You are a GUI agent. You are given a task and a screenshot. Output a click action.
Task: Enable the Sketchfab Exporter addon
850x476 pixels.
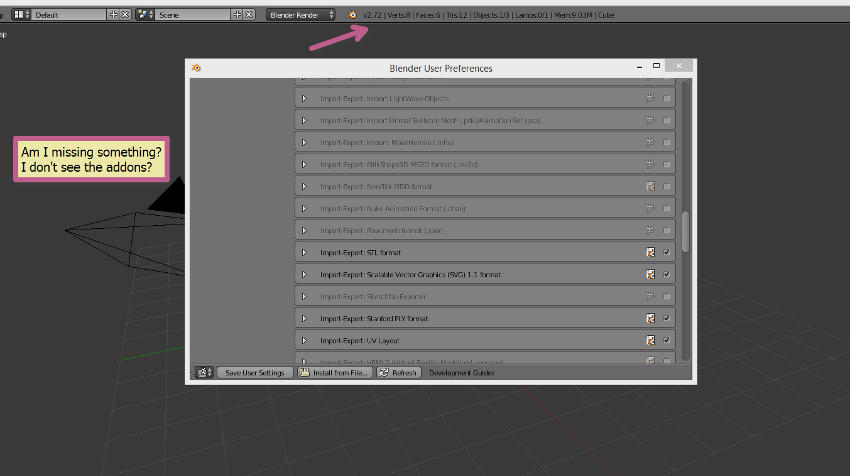pyautogui.click(x=667, y=297)
